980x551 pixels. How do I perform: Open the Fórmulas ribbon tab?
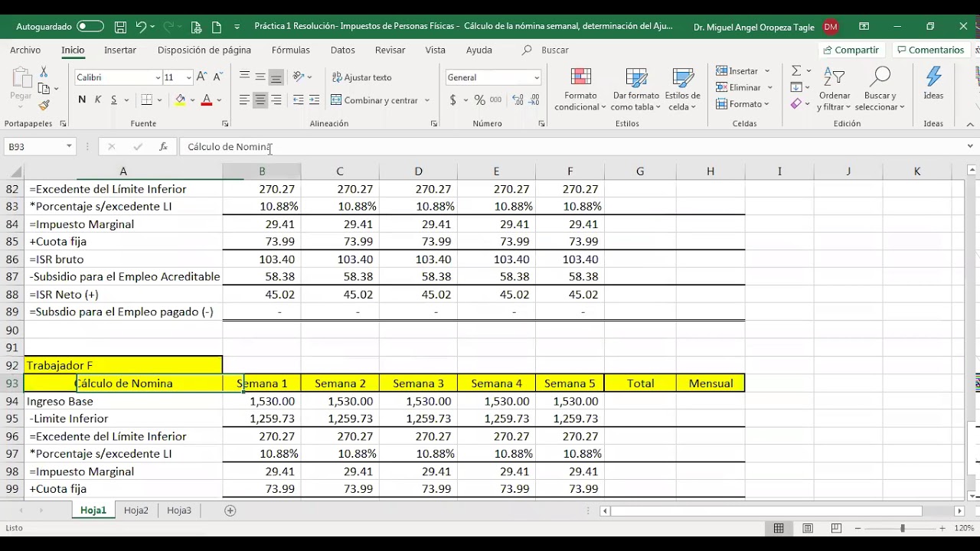pos(290,50)
